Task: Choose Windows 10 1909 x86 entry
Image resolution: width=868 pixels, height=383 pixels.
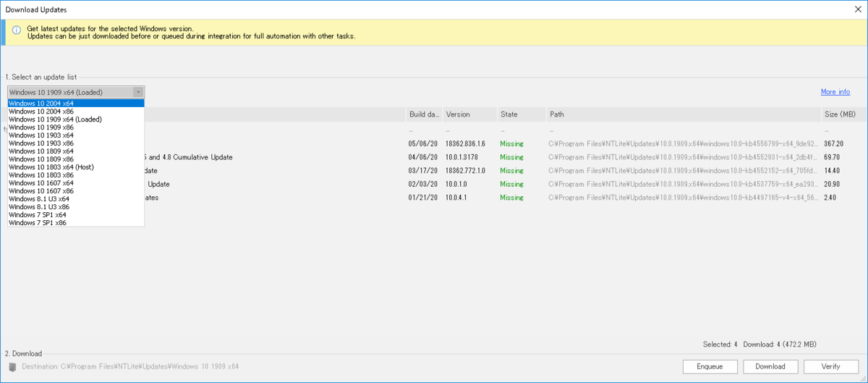Action: [x=76, y=127]
